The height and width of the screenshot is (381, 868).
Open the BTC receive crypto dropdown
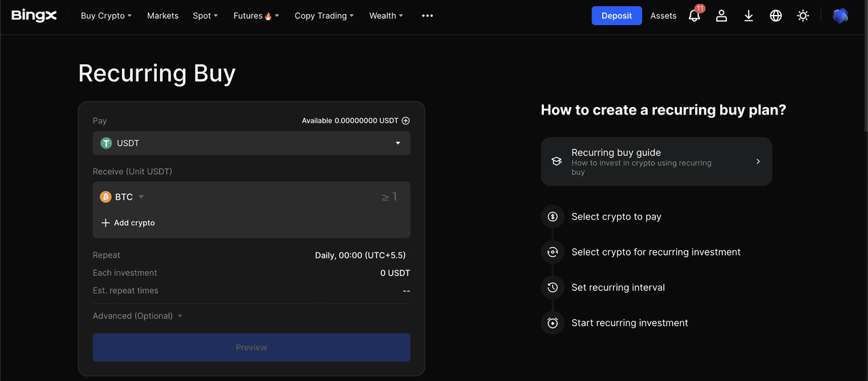click(123, 197)
